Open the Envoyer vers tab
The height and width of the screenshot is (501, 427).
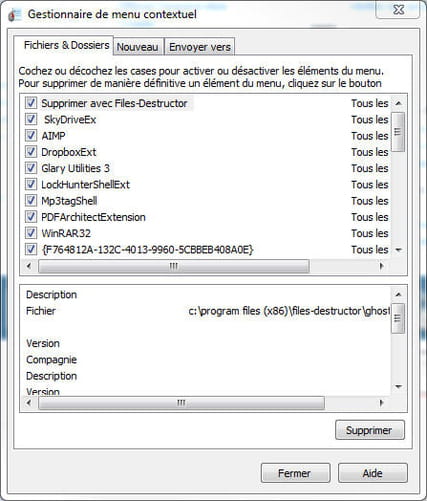point(200,47)
